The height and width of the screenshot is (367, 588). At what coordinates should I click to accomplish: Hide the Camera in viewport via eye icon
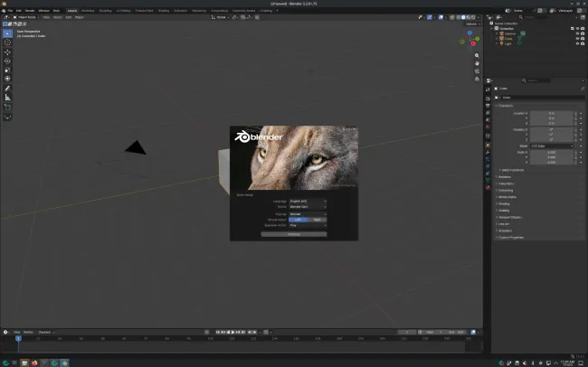point(577,33)
